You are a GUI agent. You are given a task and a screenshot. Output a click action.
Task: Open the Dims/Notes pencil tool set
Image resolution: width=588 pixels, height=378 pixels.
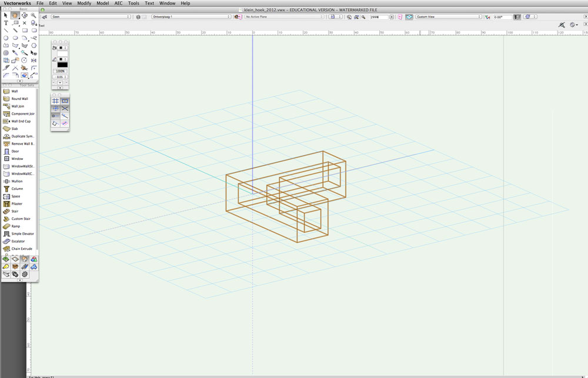tap(24, 267)
